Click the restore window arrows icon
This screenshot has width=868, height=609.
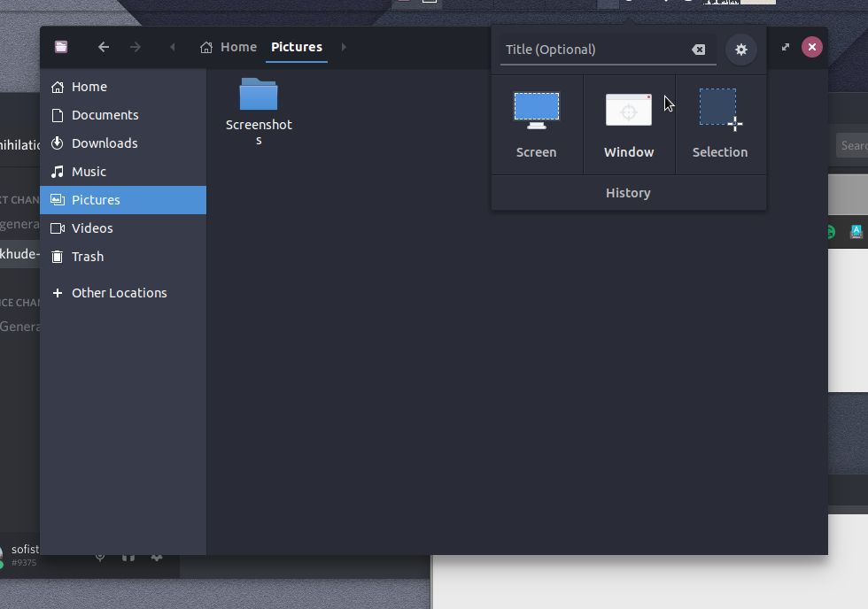coord(786,47)
